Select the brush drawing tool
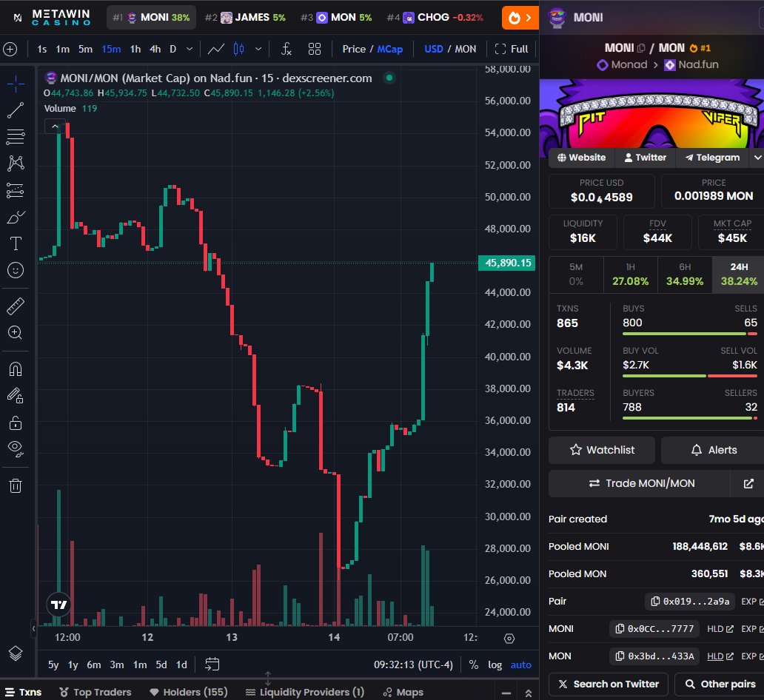The image size is (764, 700). 16,217
